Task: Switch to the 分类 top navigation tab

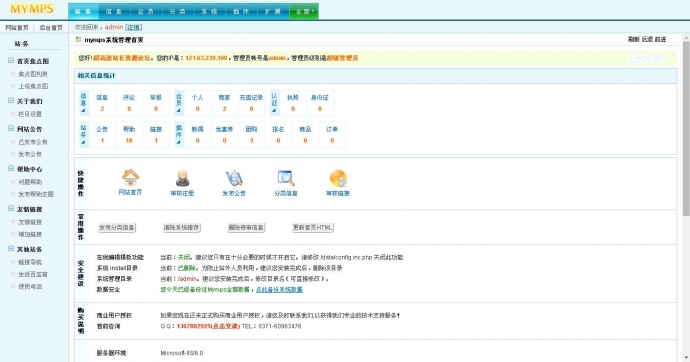Action: pos(178,11)
